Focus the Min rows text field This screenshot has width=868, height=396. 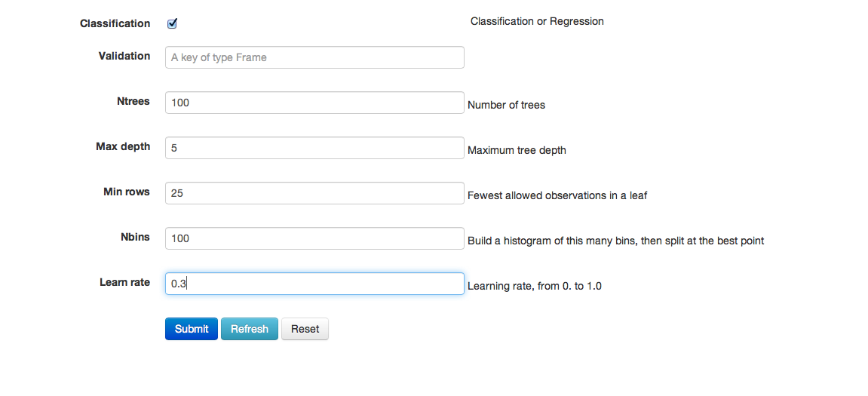tap(314, 193)
